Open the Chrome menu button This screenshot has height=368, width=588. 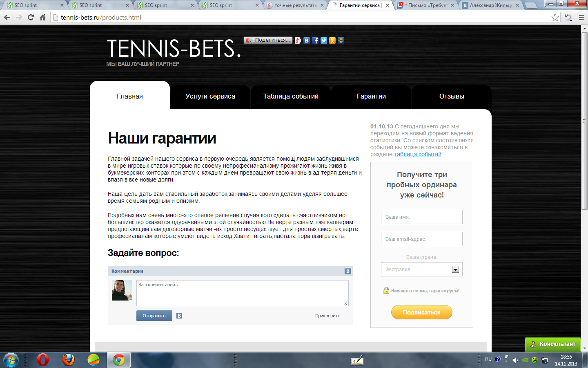pos(581,18)
